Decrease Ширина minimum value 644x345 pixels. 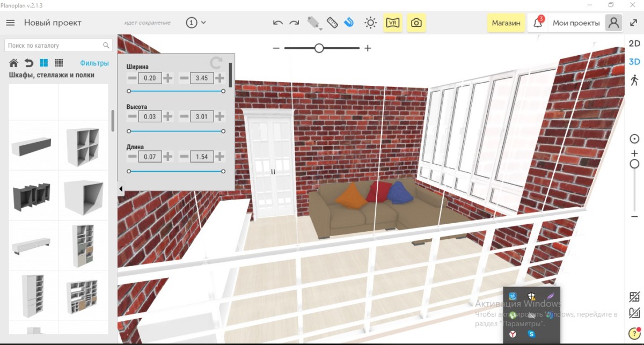click(132, 78)
